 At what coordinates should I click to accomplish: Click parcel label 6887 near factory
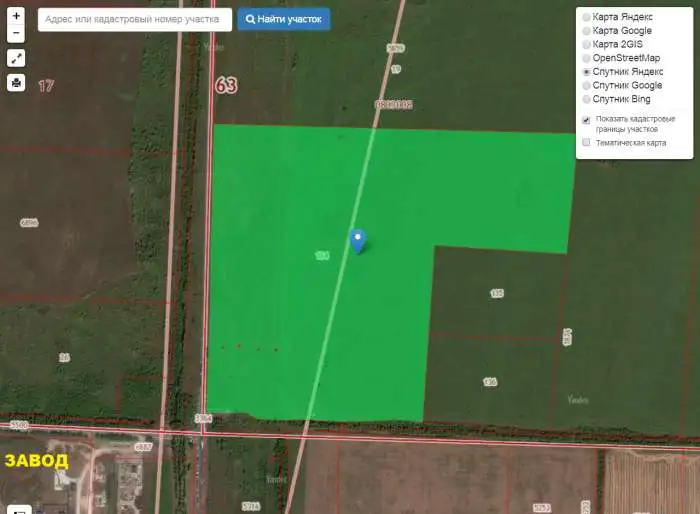tap(143, 446)
